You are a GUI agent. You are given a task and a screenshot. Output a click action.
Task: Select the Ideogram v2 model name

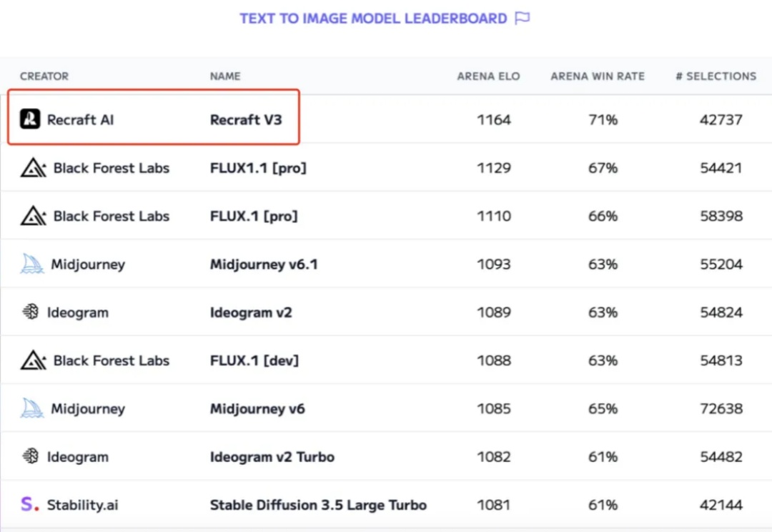pyautogui.click(x=251, y=312)
